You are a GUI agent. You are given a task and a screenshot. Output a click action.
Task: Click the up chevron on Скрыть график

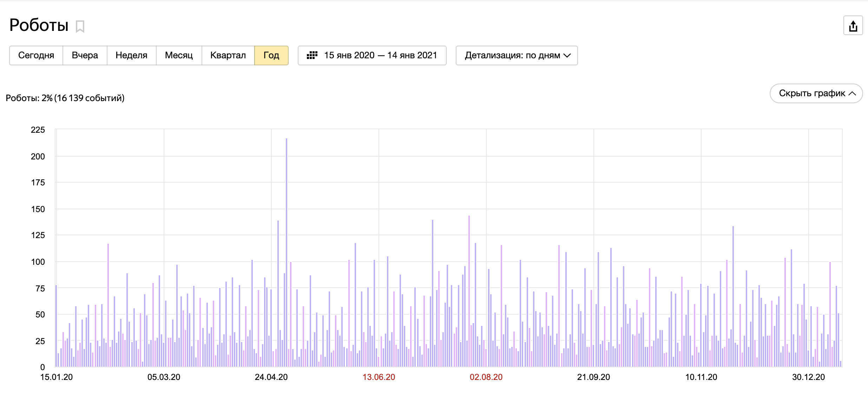click(852, 93)
